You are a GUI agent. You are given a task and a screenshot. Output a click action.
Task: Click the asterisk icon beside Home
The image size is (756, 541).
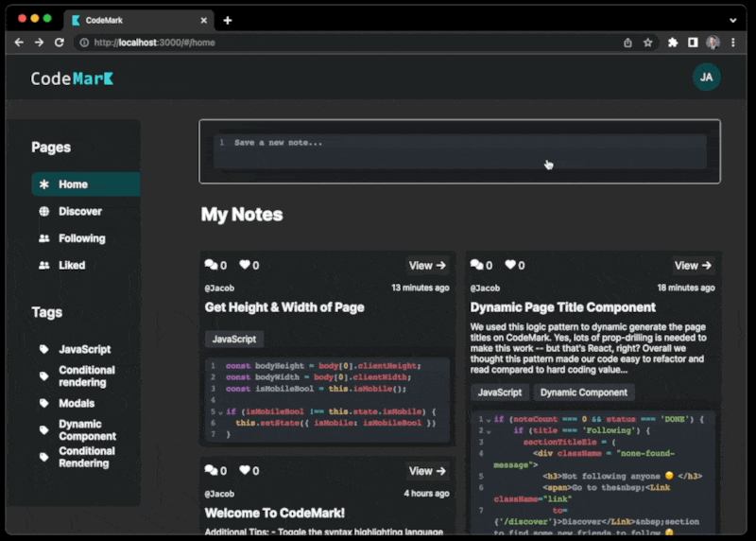pyautogui.click(x=43, y=184)
